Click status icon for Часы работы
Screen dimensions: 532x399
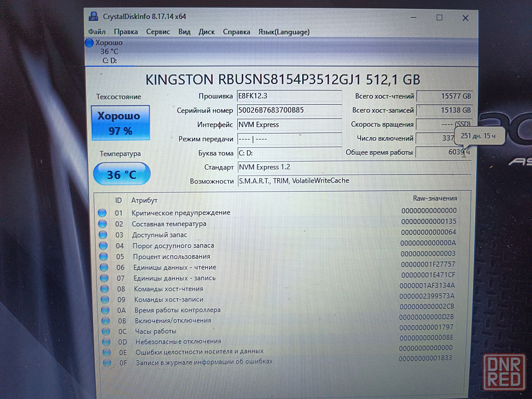(106, 331)
